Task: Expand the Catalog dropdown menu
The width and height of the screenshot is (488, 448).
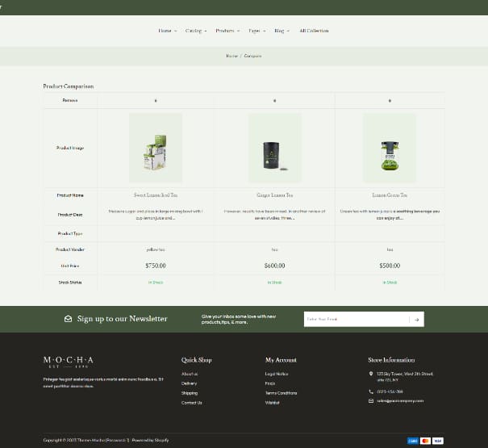Action: 196,31
